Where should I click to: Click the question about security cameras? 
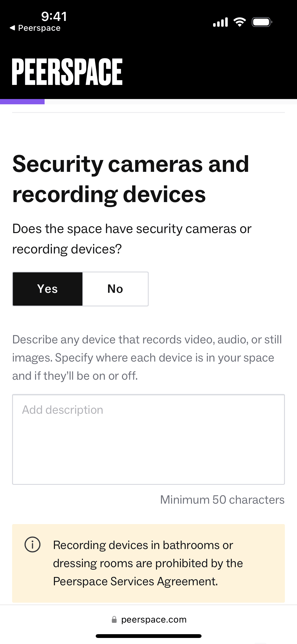click(132, 239)
